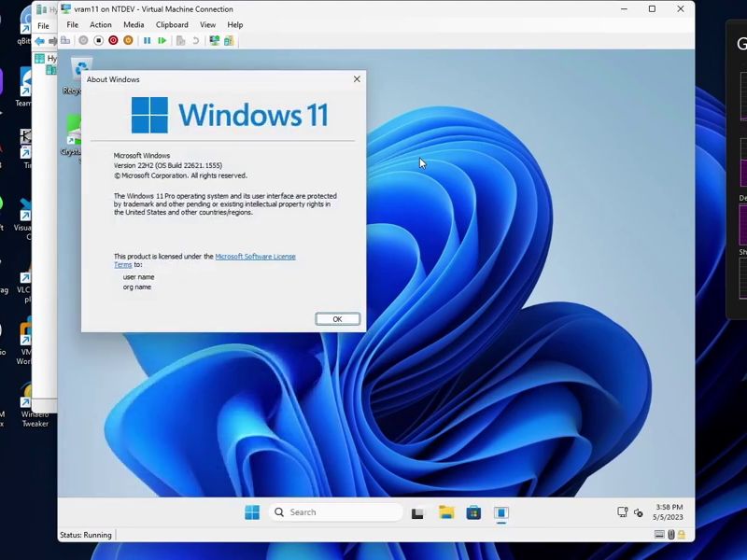Create a checkpoint via the toolbar icon
Viewport: 747px width, 560px height.
point(180,41)
